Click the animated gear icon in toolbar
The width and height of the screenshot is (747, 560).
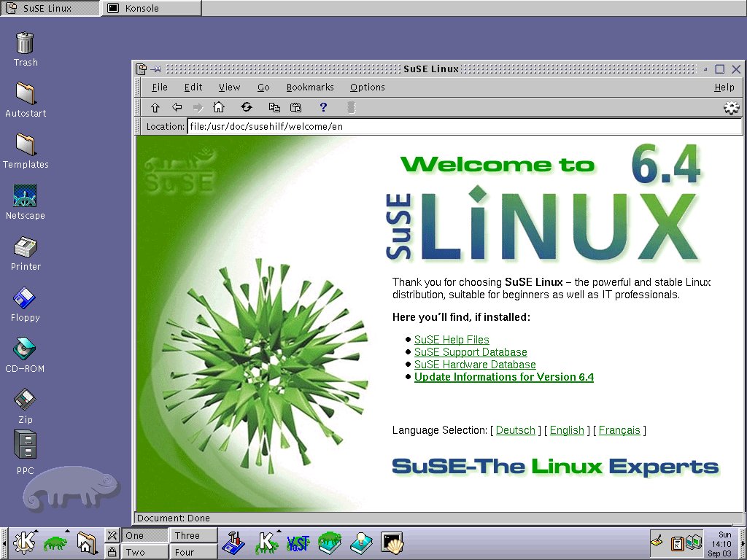coord(731,108)
